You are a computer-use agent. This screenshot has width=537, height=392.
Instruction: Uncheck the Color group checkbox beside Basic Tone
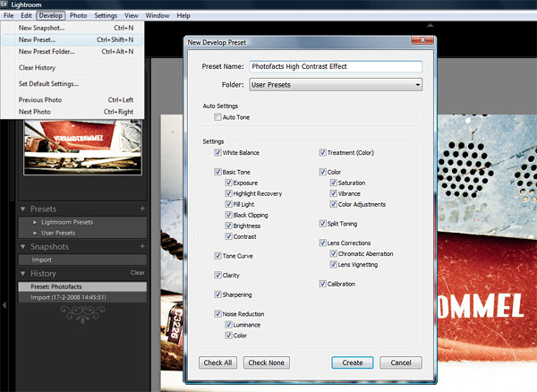[x=322, y=172]
